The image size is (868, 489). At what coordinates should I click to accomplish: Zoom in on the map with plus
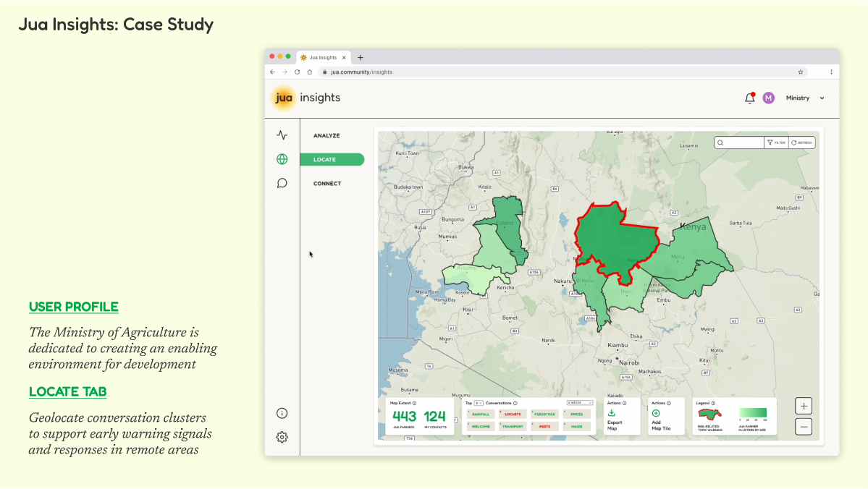pyautogui.click(x=804, y=406)
